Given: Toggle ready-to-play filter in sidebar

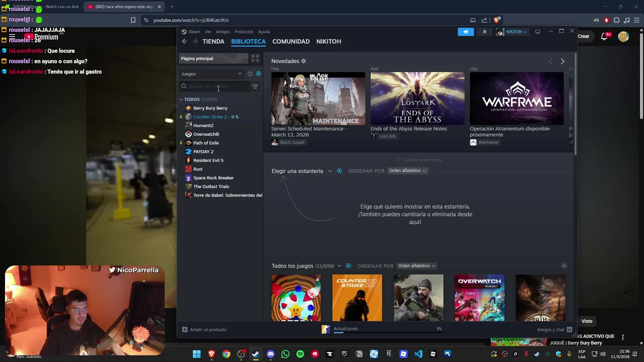Looking at the screenshot, I should pyautogui.click(x=259, y=74).
